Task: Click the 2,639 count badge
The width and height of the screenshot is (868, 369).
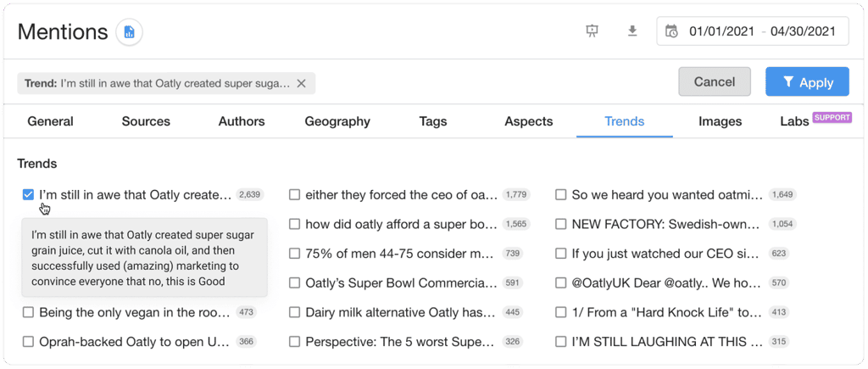Action: coord(250,195)
